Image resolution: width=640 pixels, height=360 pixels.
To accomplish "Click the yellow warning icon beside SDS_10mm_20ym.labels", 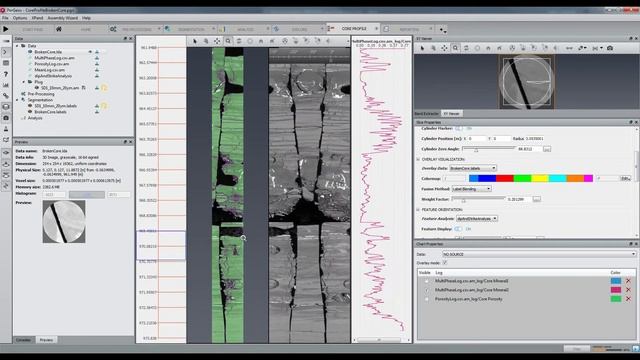I will (104, 106).
